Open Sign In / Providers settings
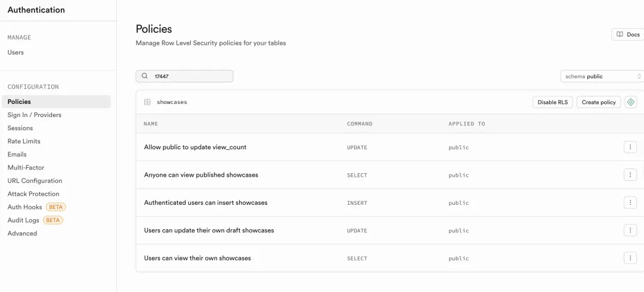The width and height of the screenshot is (644, 292). pyautogui.click(x=35, y=115)
